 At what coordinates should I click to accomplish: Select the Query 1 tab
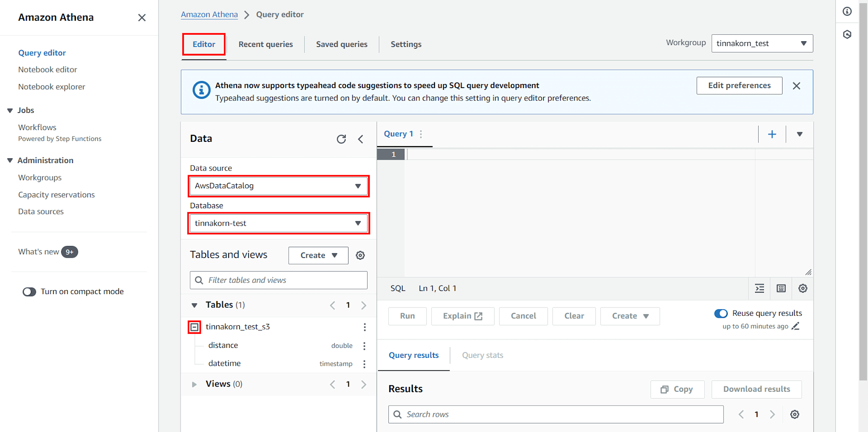tap(398, 134)
